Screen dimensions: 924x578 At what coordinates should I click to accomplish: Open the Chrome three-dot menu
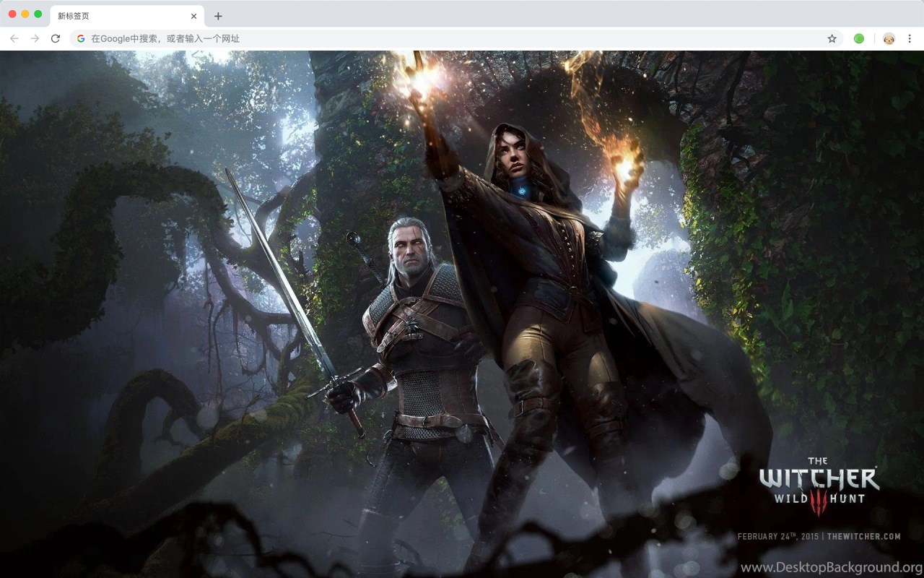(910, 38)
